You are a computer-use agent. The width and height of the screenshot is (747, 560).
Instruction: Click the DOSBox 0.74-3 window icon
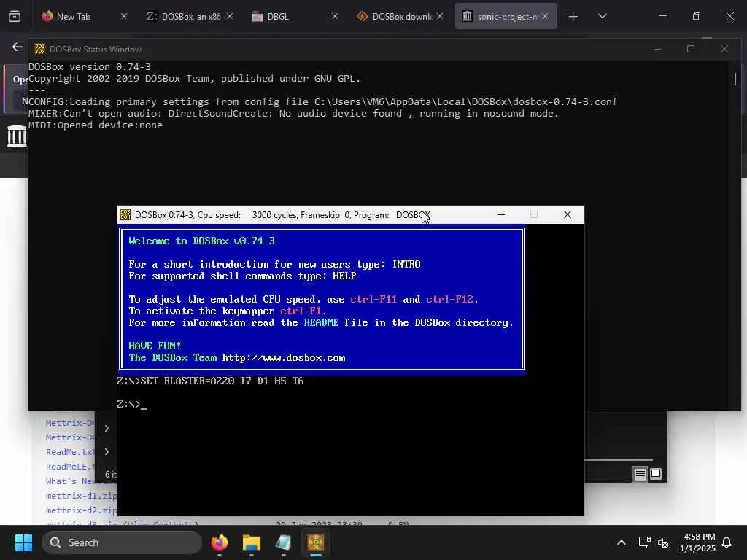[x=125, y=215]
